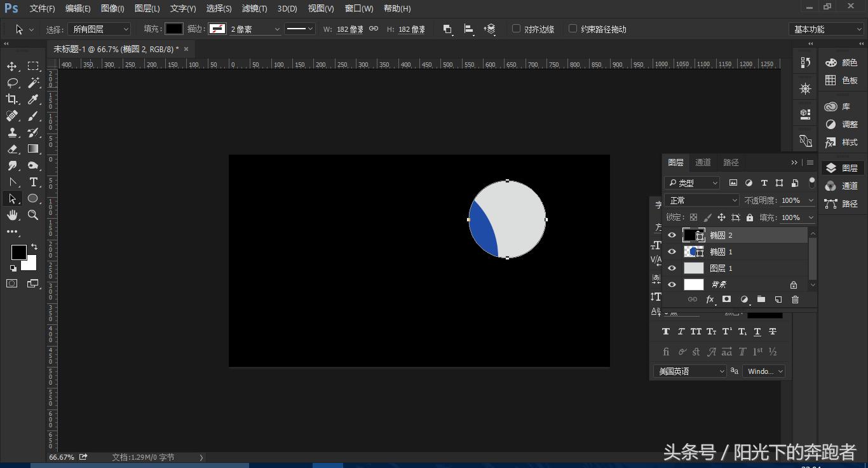Toggle visibility of 图层 1 layer
The height and width of the screenshot is (468, 868).
[672, 268]
